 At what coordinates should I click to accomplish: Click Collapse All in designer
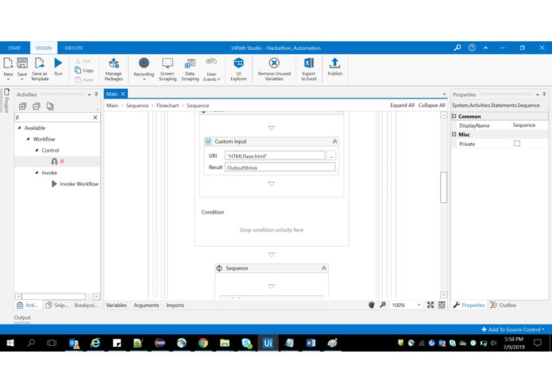tap(431, 106)
